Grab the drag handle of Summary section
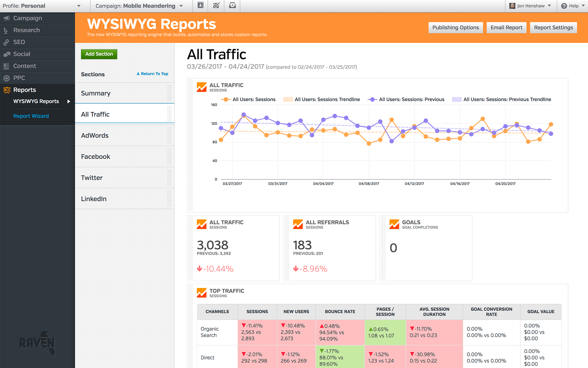This screenshot has width=588, height=368. pos(169,93)
